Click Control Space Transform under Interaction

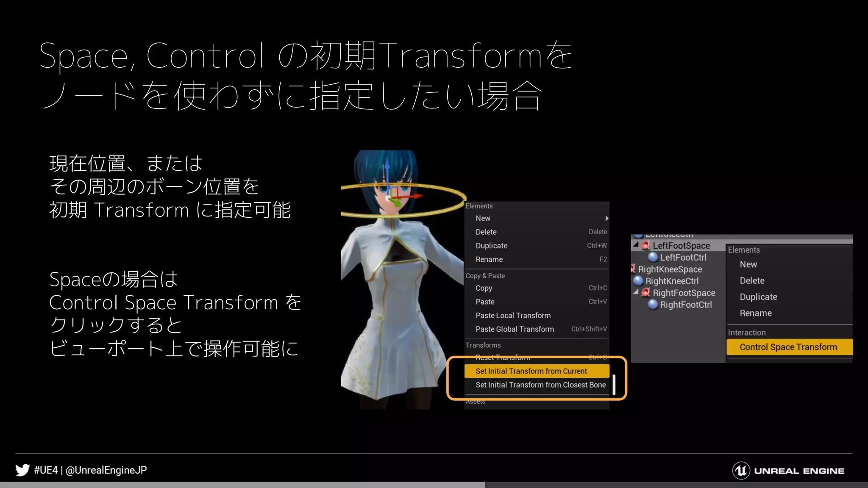789,347
